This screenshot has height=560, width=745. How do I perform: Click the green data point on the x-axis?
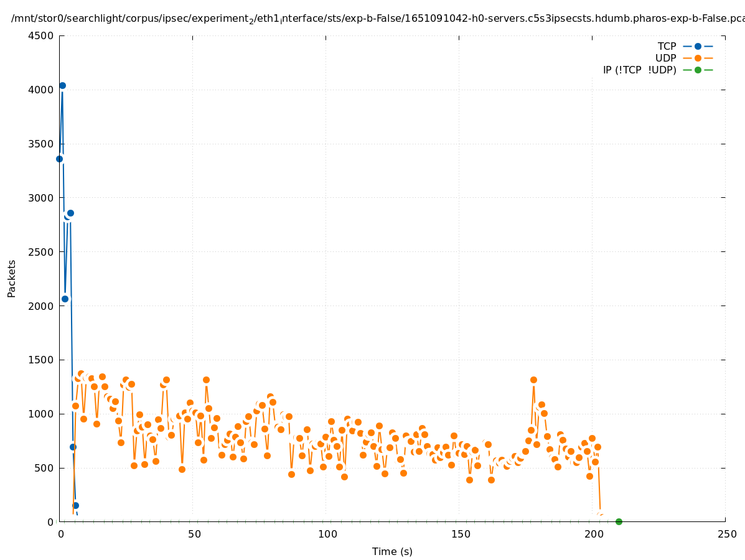(619, 521)
